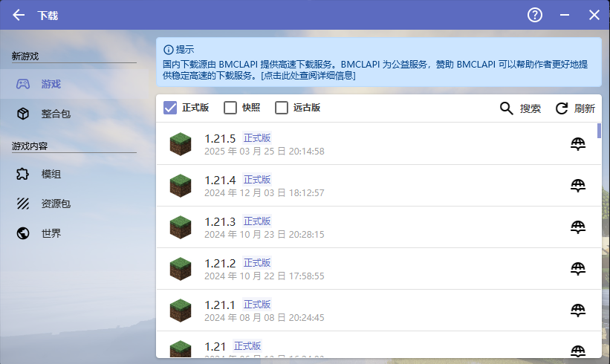Minimize the launcher window
Viewport: 610px width, 364px height.
[565, 15]
